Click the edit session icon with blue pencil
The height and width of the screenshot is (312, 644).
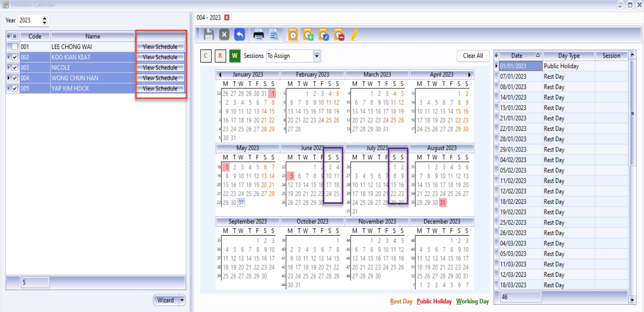coord(323,35)
